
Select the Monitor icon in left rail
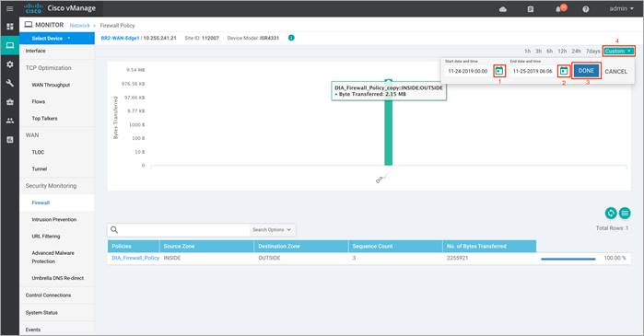click(x=10, y=45)
